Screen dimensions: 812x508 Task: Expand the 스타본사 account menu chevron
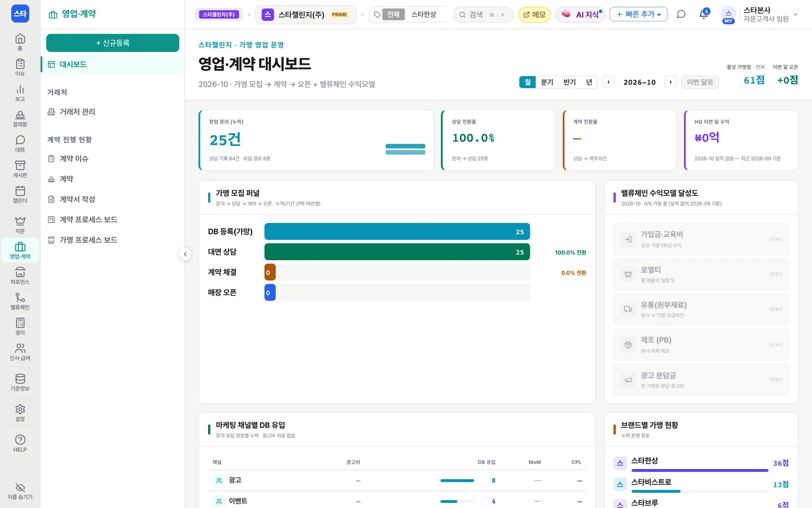795,14
